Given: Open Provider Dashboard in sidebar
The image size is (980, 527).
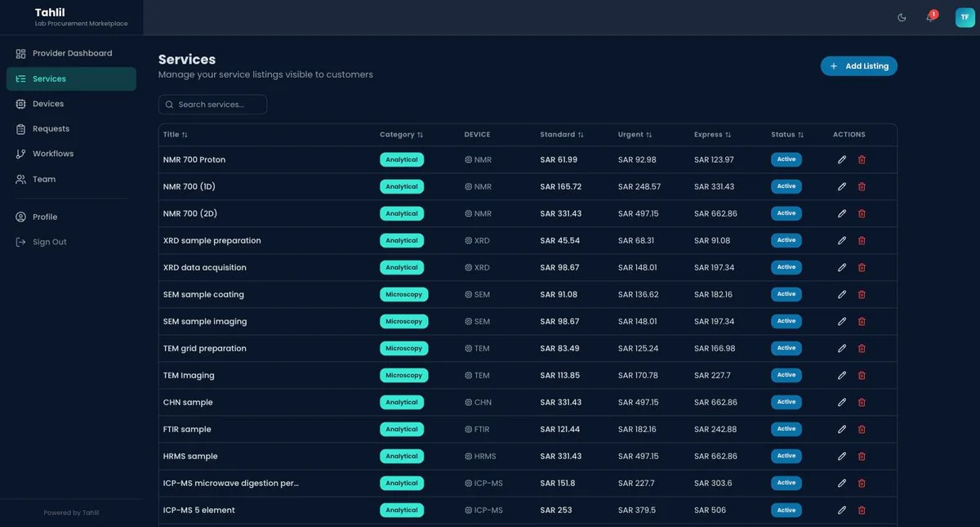Looking at the screenshot, I should (x=71, y=53).
